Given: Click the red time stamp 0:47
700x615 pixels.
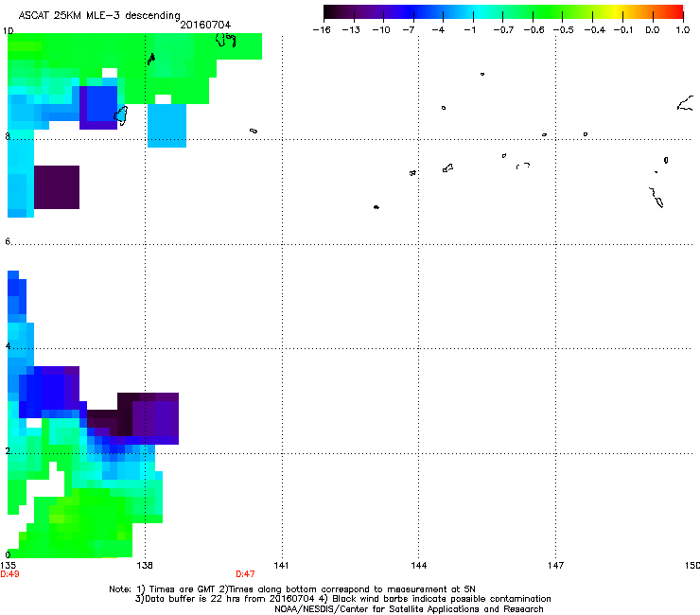Looking at the screenshot, I should (x=245, y=574).
